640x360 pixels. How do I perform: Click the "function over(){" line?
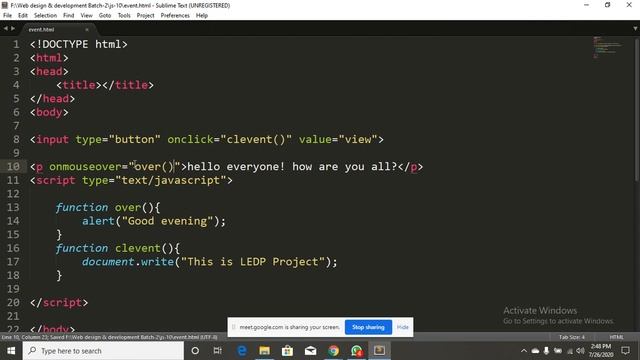tap(108, 207)
